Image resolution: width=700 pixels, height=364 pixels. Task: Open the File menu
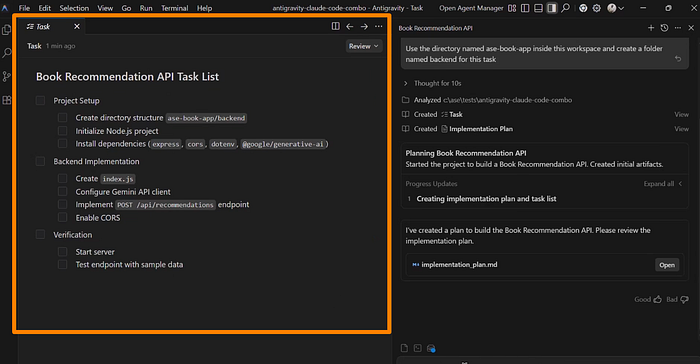[x=24, y=8]
